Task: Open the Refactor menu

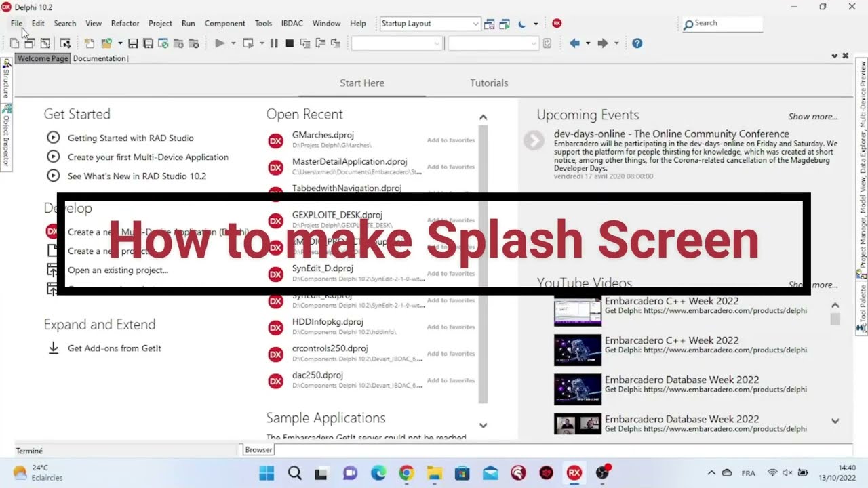Action: [125, 23]
